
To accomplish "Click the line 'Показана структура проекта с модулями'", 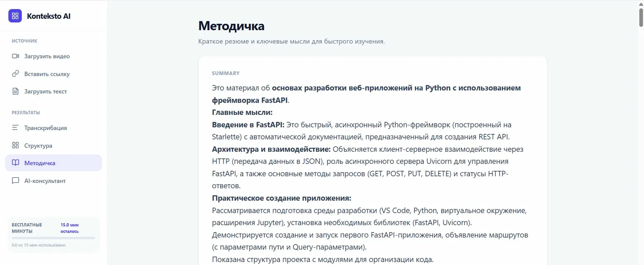I will [x=322, y=260].
